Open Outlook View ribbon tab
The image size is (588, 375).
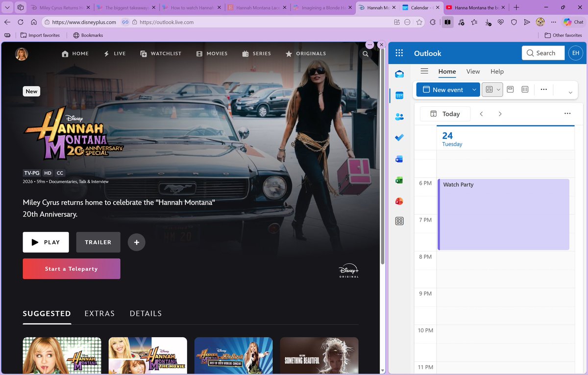tap(473, 72)
